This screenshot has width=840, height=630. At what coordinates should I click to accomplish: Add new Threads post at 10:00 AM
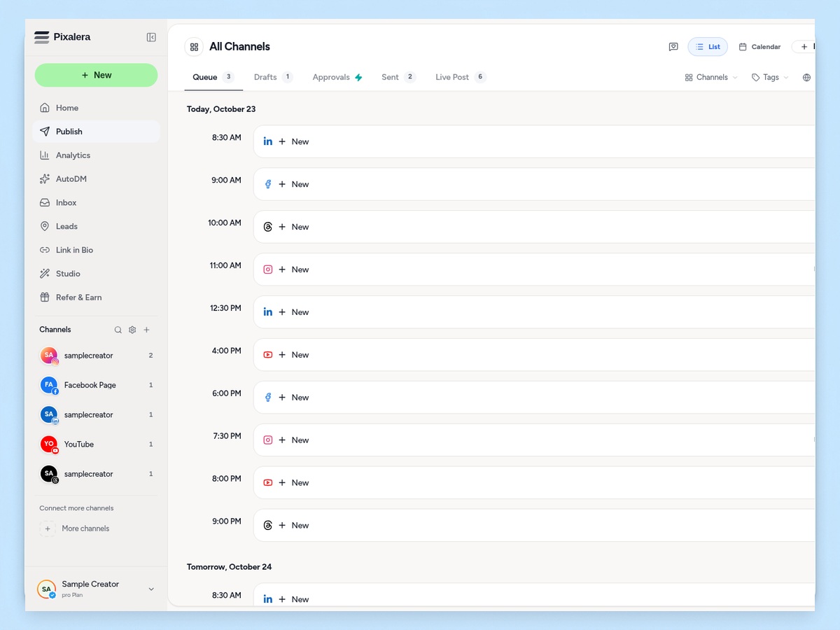[534, 227]
